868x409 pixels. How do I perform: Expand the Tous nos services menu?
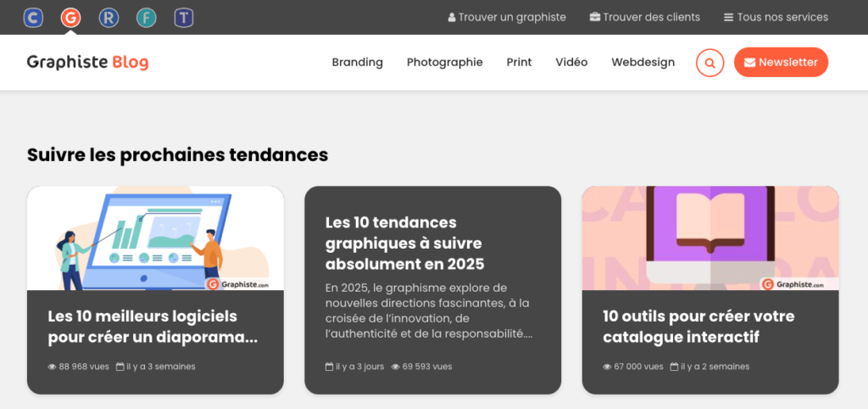(x=776, y=17)
